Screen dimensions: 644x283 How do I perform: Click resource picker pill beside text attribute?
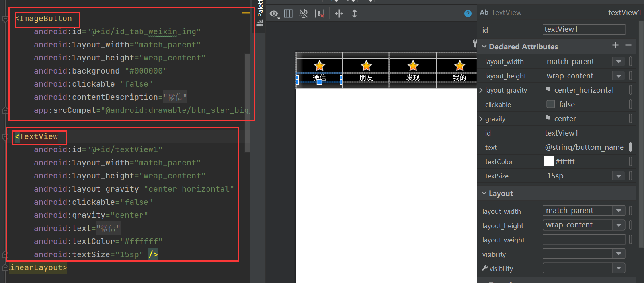tap(630, 147)
